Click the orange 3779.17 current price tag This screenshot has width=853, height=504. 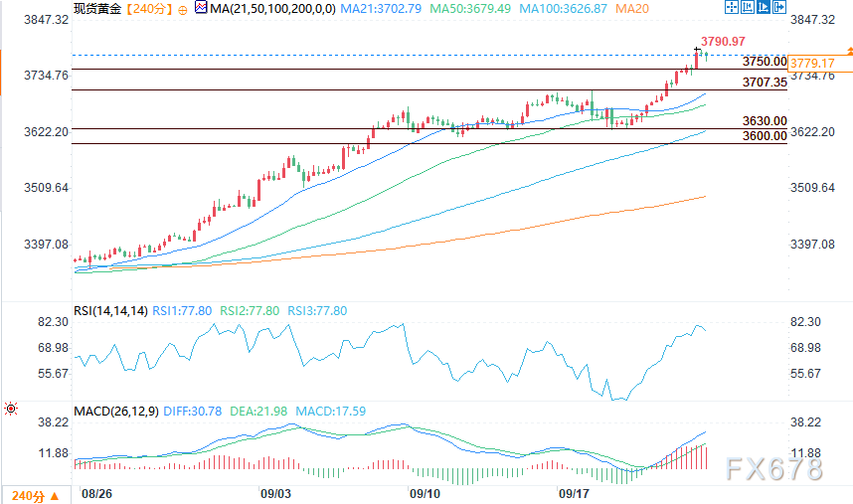pos(810,64)
